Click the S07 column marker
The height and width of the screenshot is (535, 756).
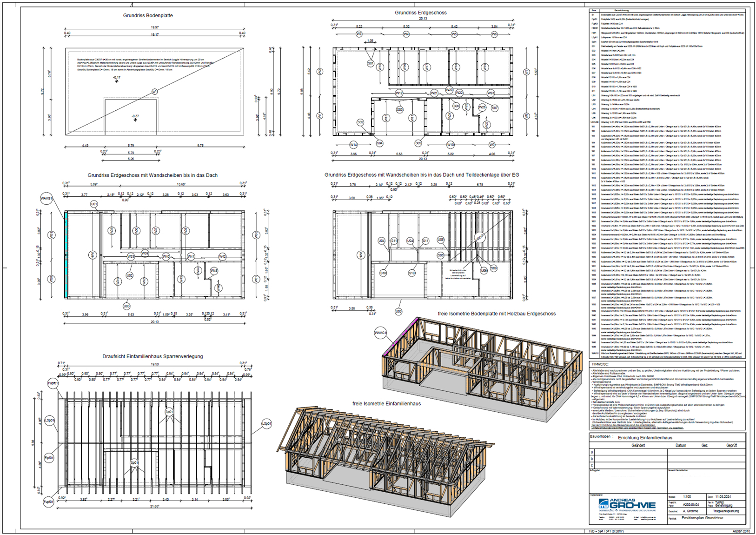tap(494, 108)
